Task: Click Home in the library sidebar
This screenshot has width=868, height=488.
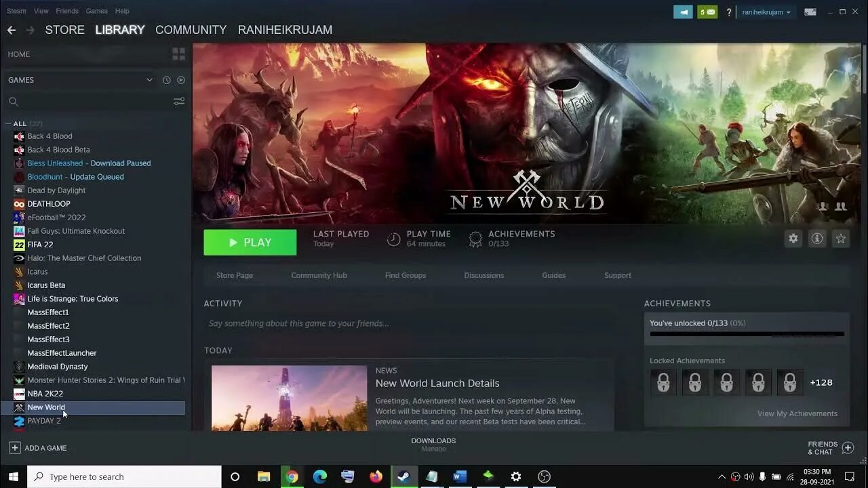Action: coord(19,54)
